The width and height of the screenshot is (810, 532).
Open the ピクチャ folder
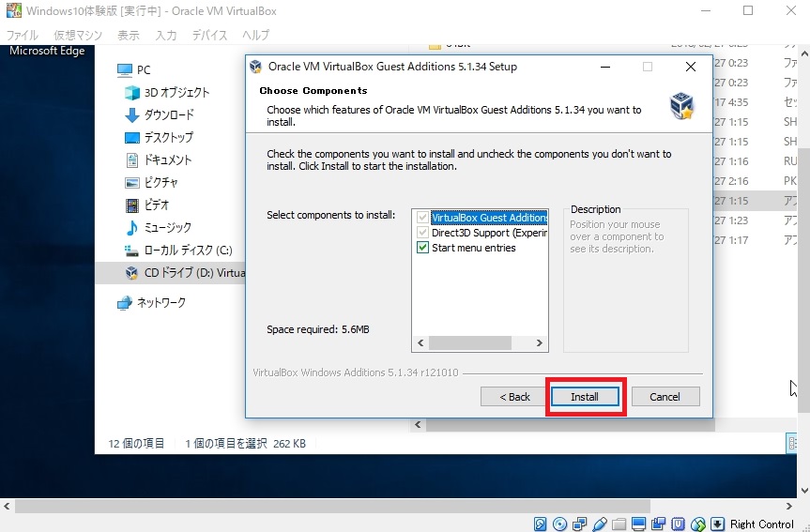click(x=152, y=182)
